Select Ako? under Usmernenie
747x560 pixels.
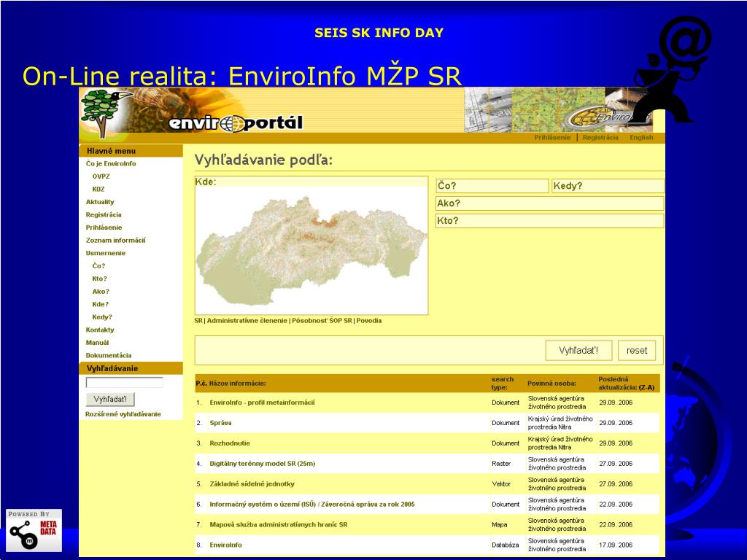click(x=101, y=292)
